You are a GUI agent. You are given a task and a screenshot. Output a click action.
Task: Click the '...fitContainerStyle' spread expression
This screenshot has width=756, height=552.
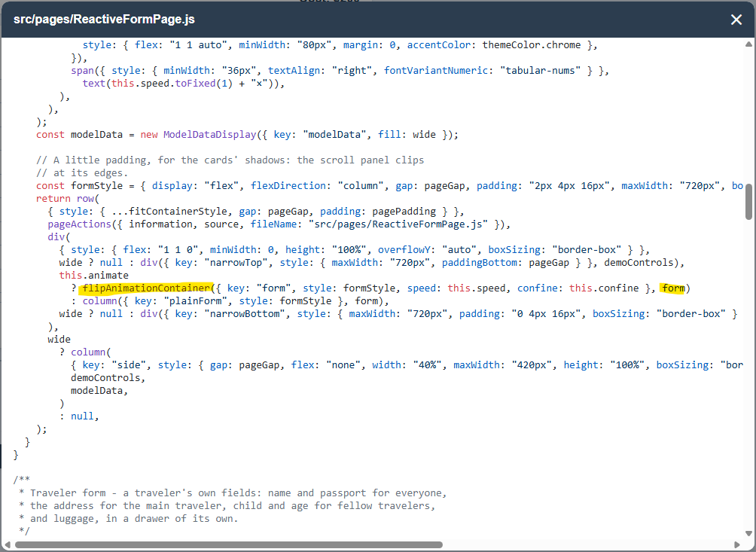(169, 211)
